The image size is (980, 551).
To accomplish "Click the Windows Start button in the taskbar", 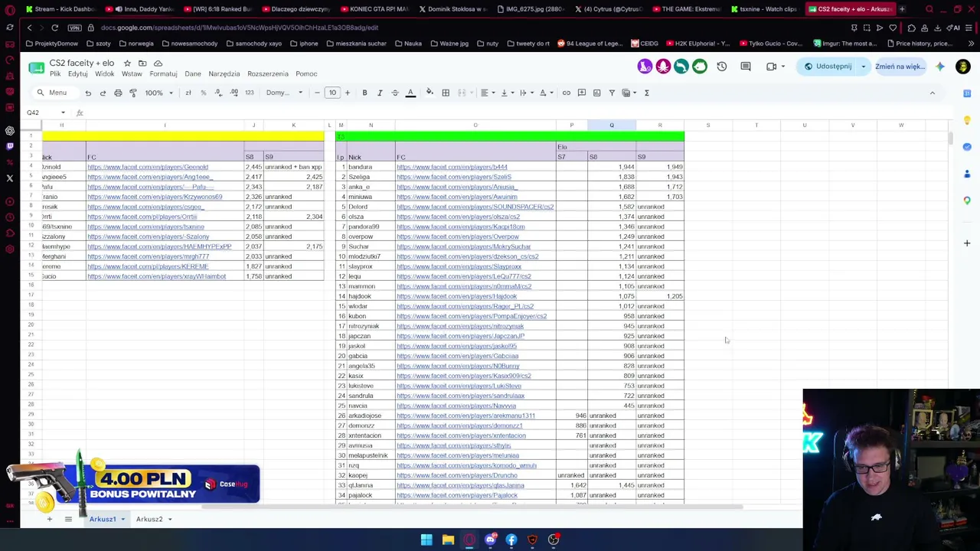I will [426, 540].
